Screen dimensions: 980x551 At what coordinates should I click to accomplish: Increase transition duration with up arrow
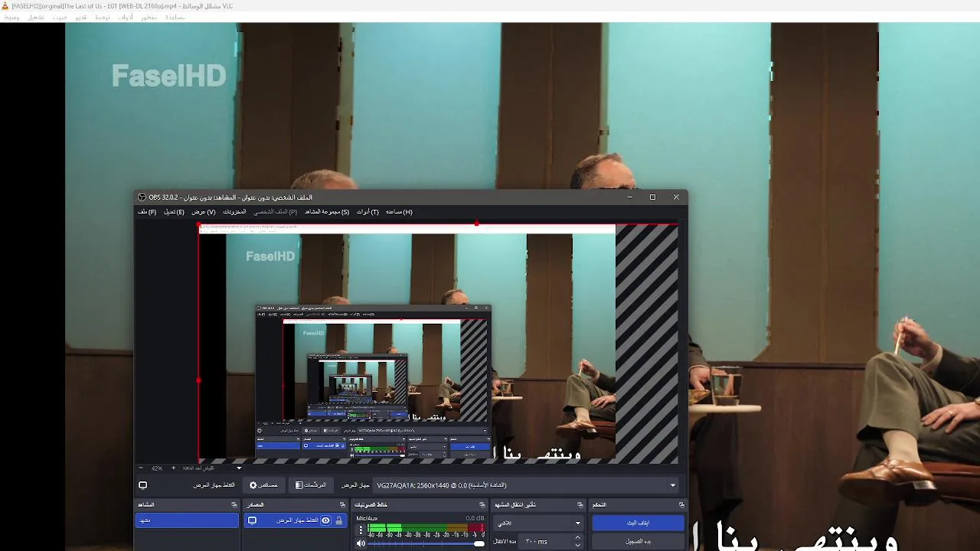[x=577, y=538]
